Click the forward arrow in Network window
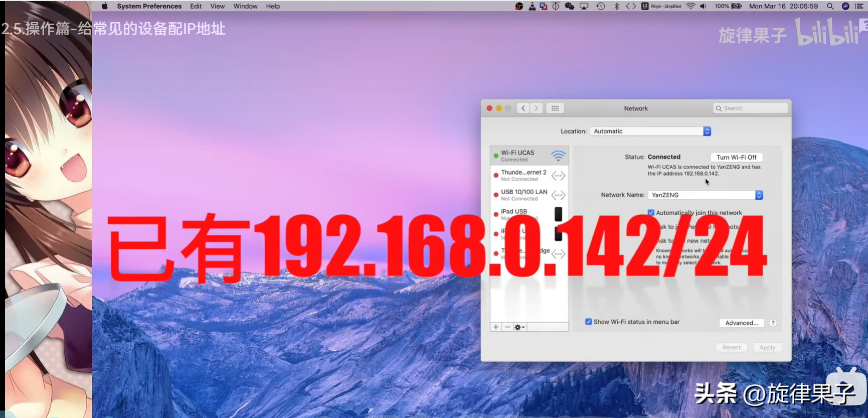The height and width of the screenshot is (418, 868). [536, 108]
